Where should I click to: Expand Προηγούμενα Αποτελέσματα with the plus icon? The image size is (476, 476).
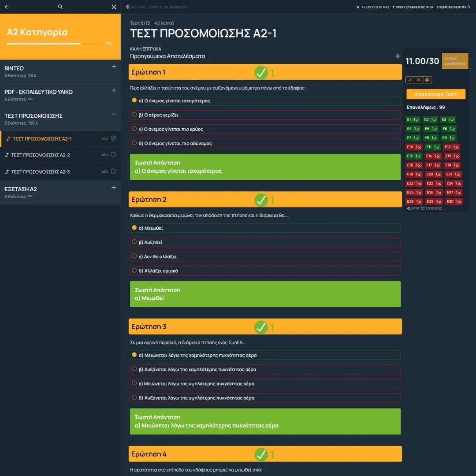[x=398, y=56]
